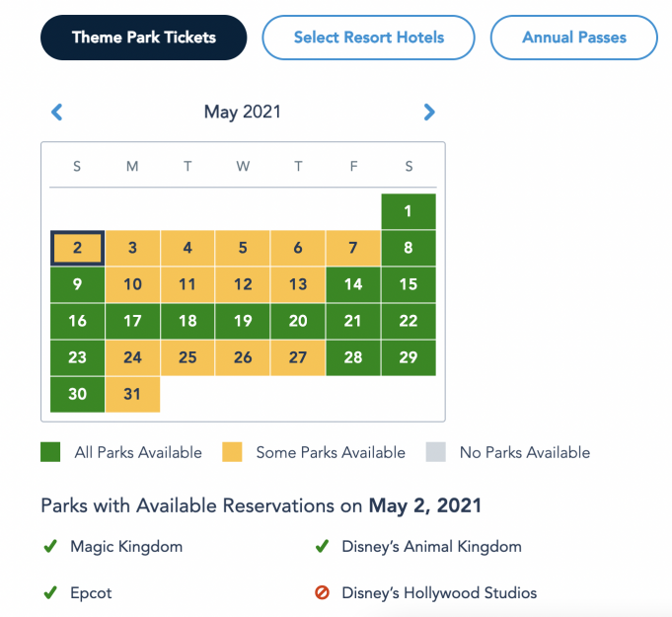Click green All Parks Available legend swatch

pyautogui.click(x=50, y=452)
